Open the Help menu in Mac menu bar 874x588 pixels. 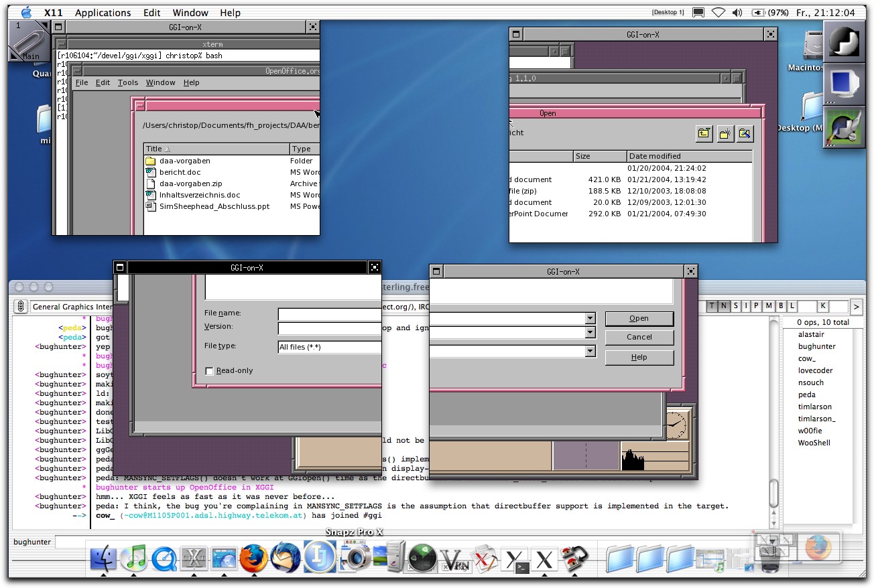click(x=230, y=13)
